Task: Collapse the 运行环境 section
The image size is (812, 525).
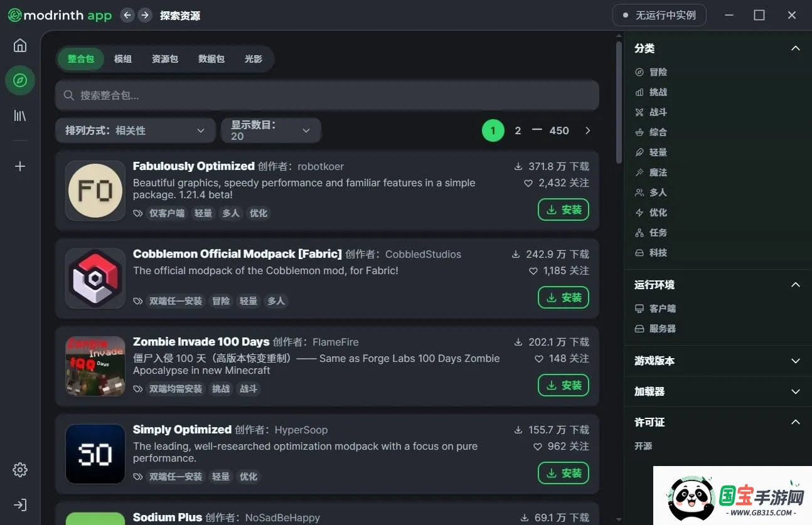Action: (x=796, y=285)
